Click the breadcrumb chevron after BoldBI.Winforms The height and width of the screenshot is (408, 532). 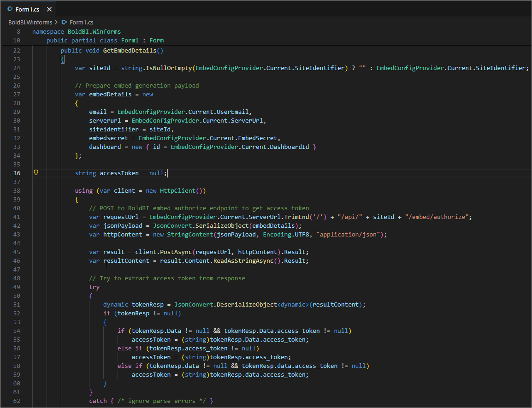coord(56,22)
